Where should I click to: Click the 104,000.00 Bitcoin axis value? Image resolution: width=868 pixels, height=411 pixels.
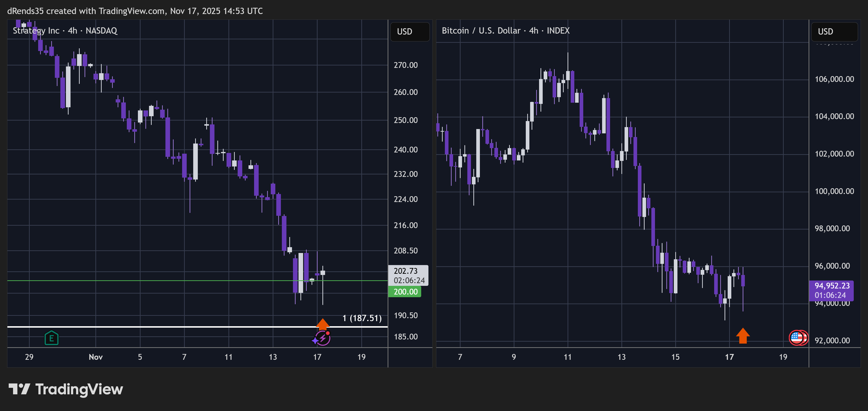point(834,116)
